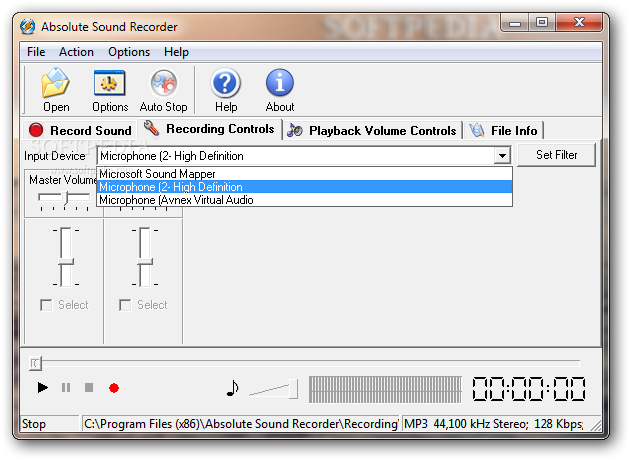Click the Set Filter button
Viewport: 630px width, 460px height.
click(556, 155)
